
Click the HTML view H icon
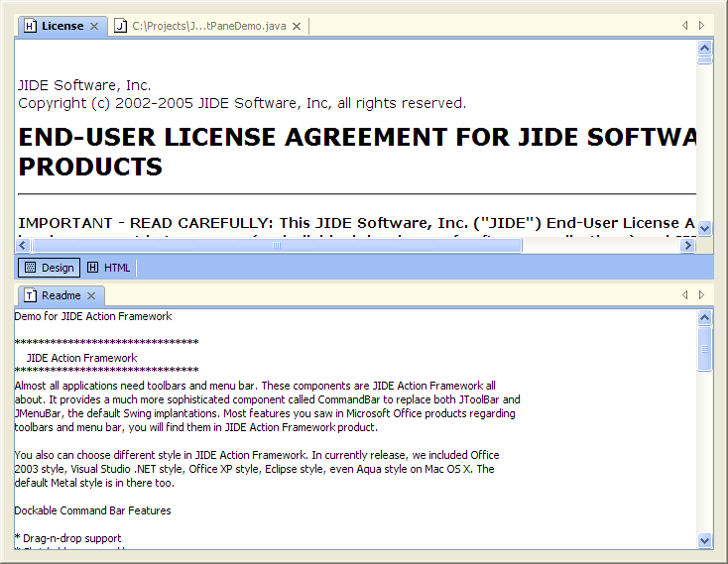tap(93, 268)
